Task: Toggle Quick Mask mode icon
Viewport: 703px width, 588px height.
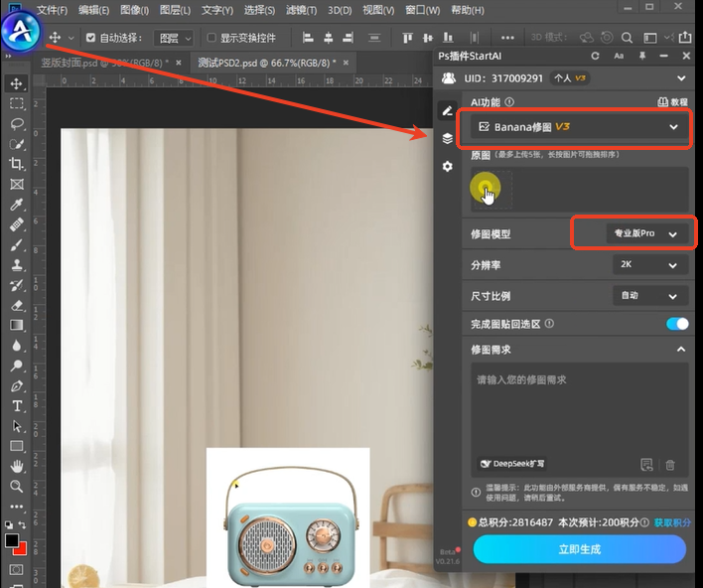Action: 17,570
